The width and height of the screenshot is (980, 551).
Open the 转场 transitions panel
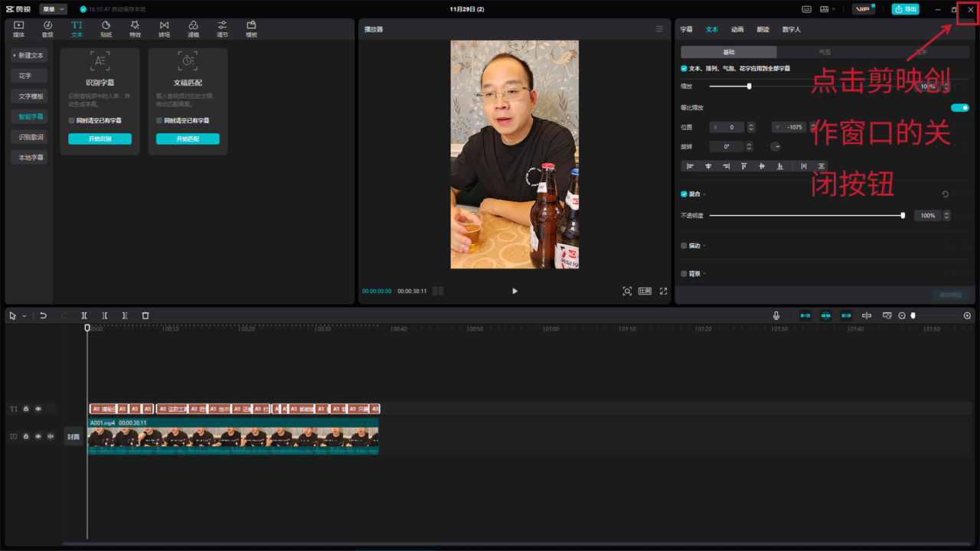(164, 29)
